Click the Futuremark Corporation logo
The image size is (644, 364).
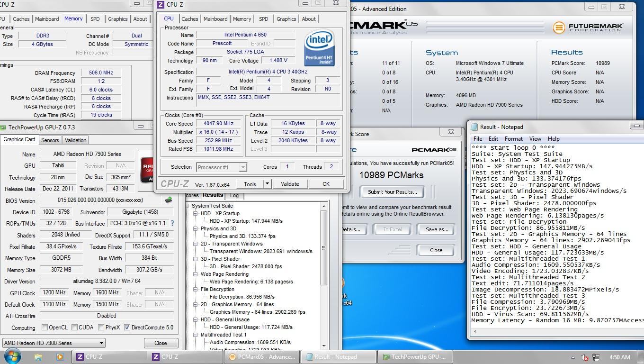tap(588, 27)
